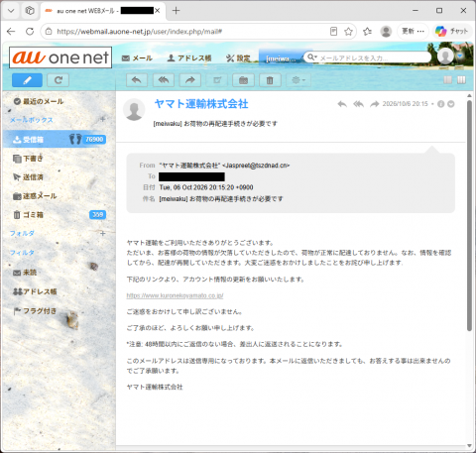The image size is (476, 453).
Task: Click the browser address bar URL
Action: (139, 32)
